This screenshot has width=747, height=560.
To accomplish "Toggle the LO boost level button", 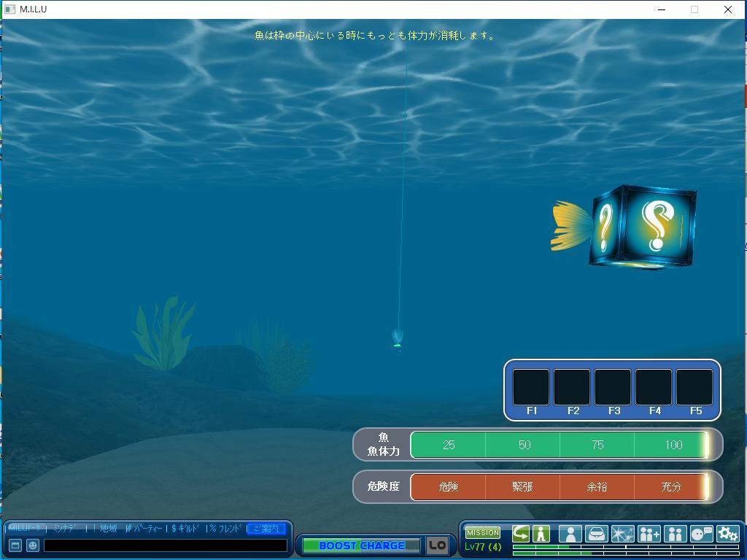I will (437, 545).
